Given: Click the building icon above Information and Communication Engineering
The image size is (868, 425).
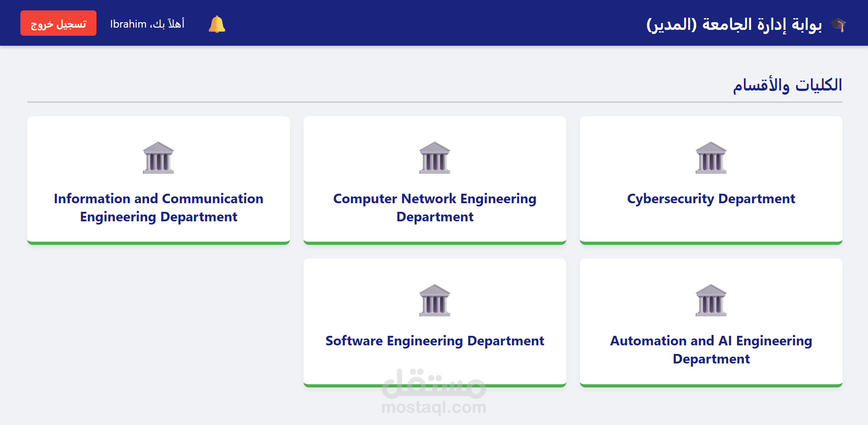Looking at the screenshot, I should tap(158, 158).
